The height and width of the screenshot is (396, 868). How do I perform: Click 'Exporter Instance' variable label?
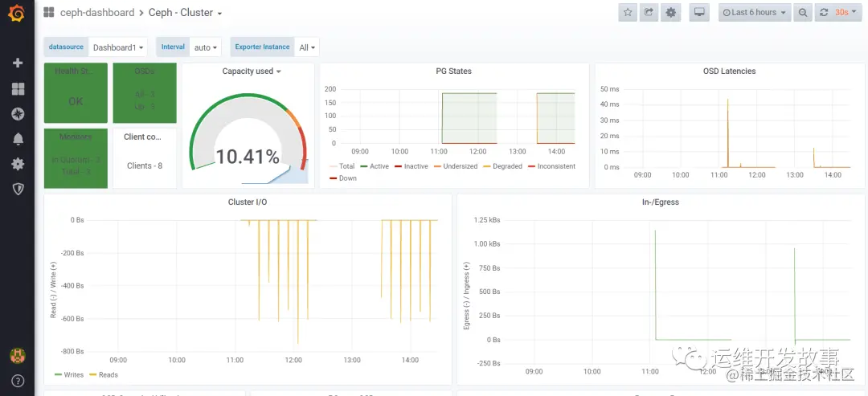click(262, 47)
